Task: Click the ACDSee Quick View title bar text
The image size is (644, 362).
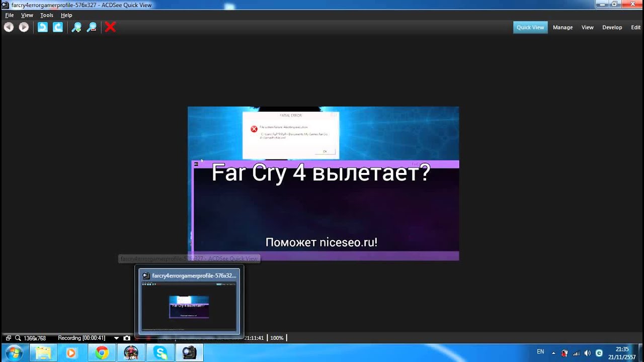Action: pyautogui.click(x=82, y=5)
